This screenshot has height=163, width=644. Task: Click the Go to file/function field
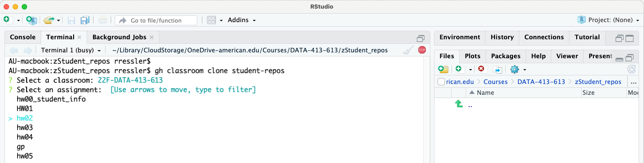pos(156,20)
